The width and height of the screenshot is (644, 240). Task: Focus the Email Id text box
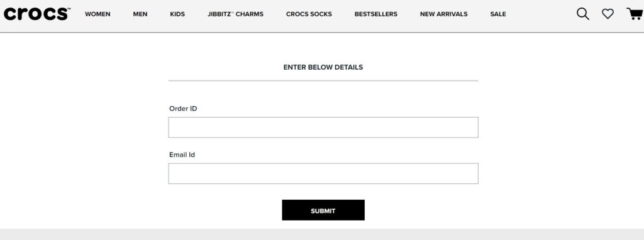323,173
